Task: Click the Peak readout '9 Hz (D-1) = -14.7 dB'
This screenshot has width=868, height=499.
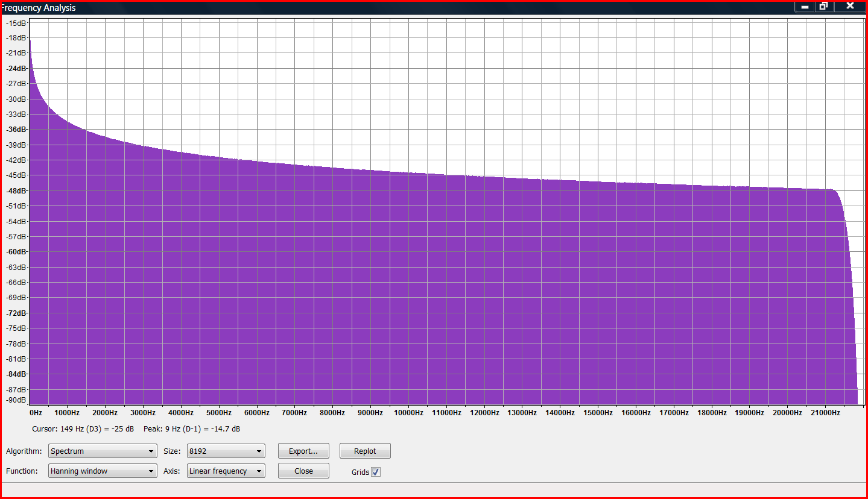Action: 202,429
